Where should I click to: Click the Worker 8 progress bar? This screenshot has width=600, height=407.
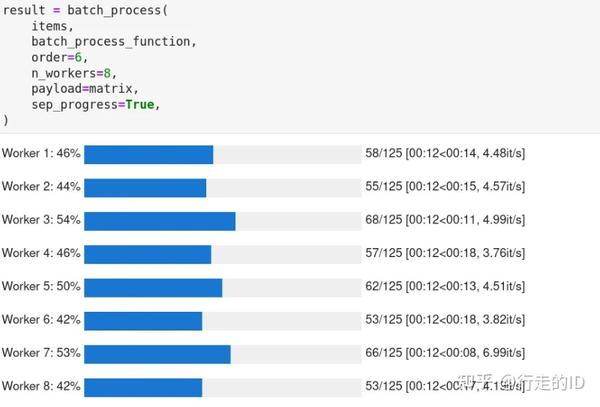coord(222,387)
